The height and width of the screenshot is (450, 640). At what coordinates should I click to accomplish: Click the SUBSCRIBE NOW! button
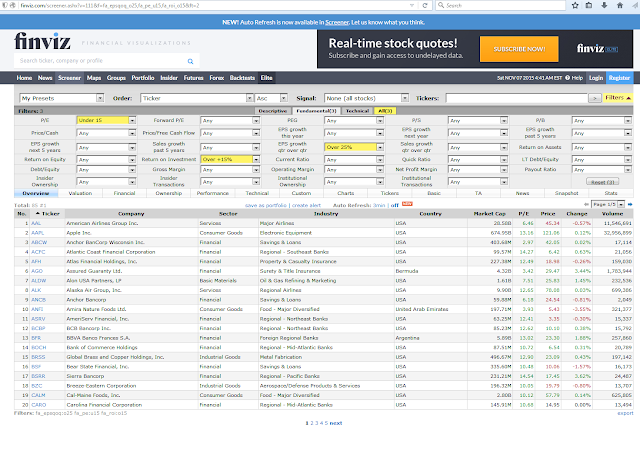(x=519, y=49)
